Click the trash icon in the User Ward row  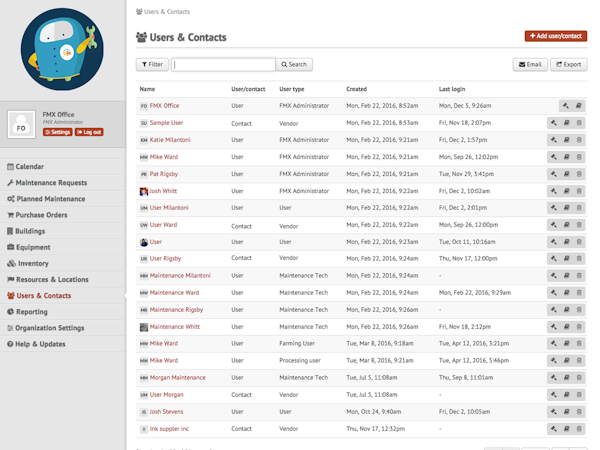coord(579,225)
